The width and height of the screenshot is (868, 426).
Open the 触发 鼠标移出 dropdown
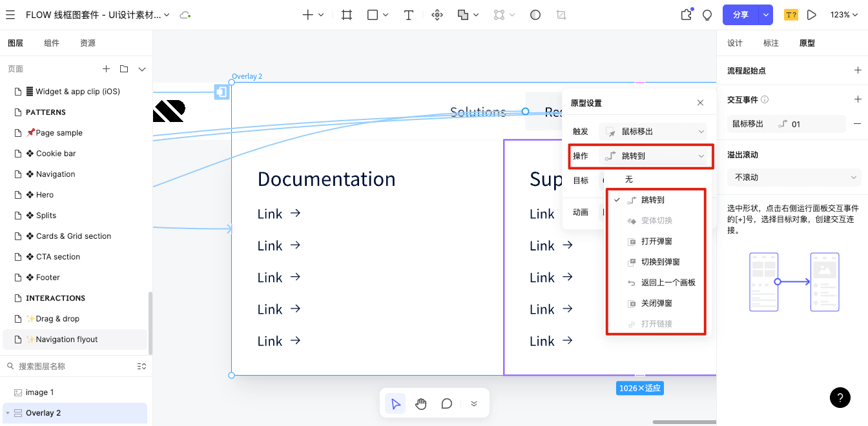tap(653, 131)
